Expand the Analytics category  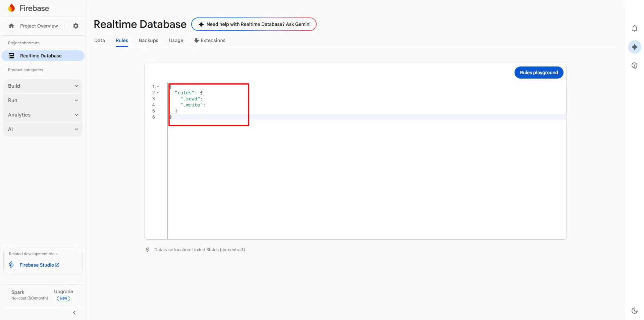point(43,115)
